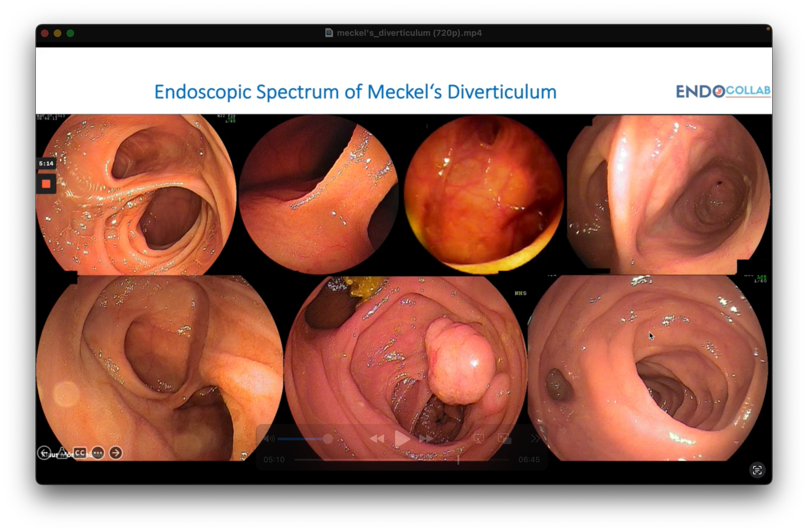Click the playhead on the timeline
The image size is (808, 532).
tap(458, 460)
